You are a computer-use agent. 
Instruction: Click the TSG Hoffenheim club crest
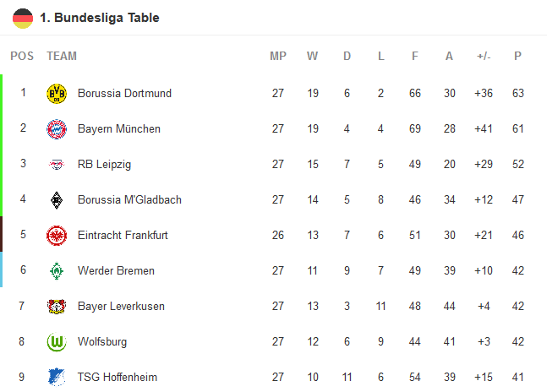pos(57,377)
